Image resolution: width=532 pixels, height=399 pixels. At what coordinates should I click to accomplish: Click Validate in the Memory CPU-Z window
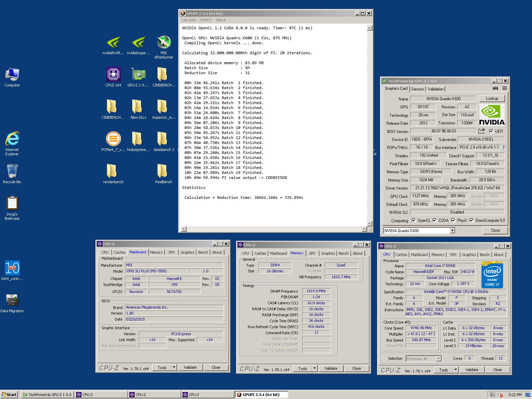[331, 368]
